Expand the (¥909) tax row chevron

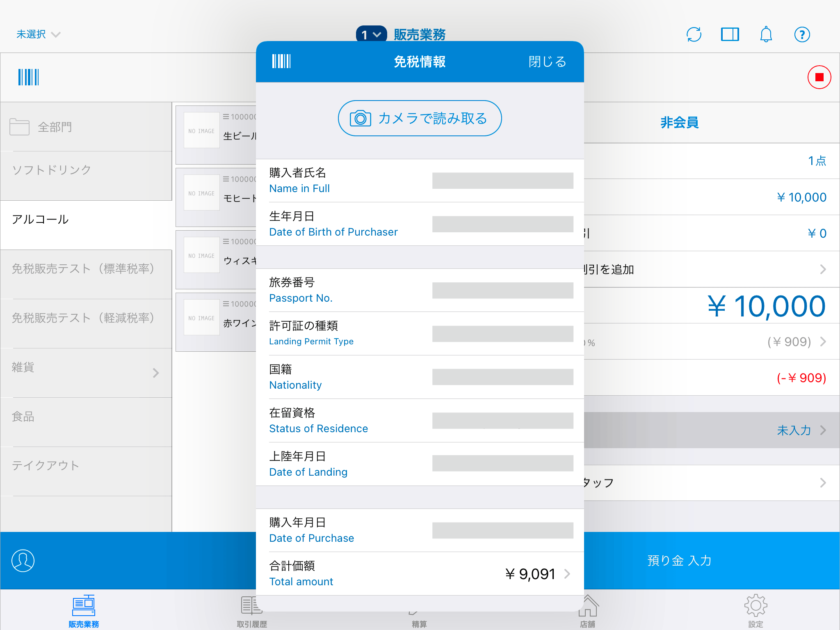823,341
